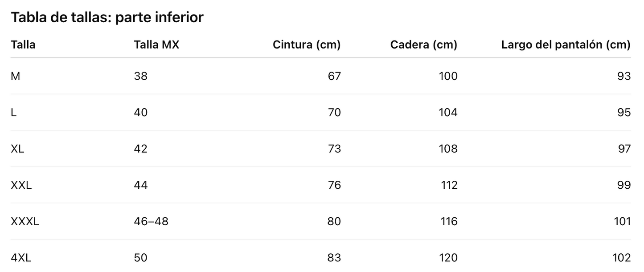
Task: Click pant length 93 for size M
Action: coord(624,76)
